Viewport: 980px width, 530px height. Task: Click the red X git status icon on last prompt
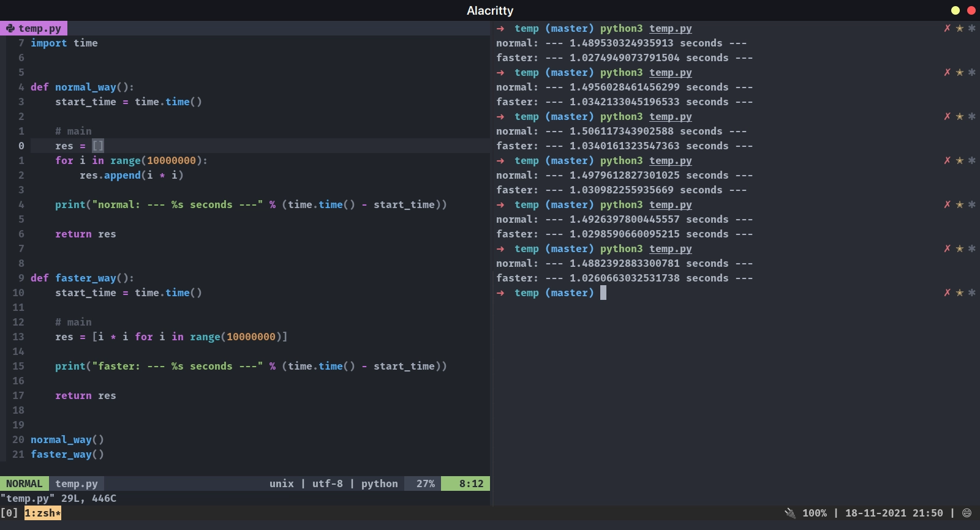[947, 293]
